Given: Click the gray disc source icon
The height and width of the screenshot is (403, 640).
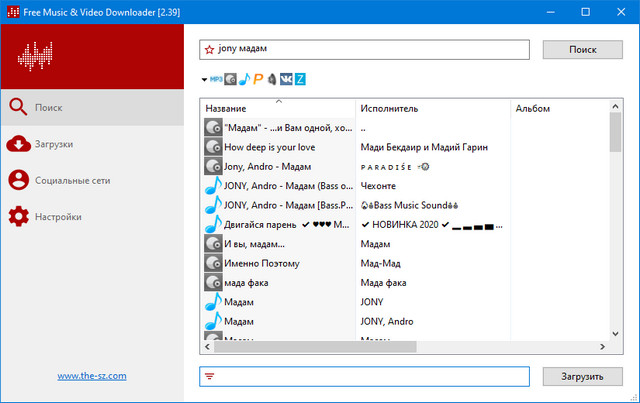Looking at the screenshot, I should click(230, 79).
